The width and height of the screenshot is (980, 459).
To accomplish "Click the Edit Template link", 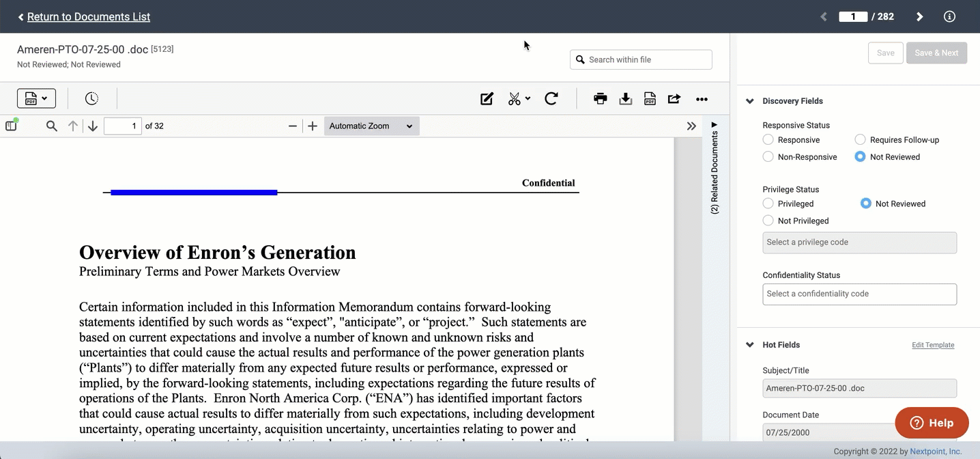I will pos(933,345).
